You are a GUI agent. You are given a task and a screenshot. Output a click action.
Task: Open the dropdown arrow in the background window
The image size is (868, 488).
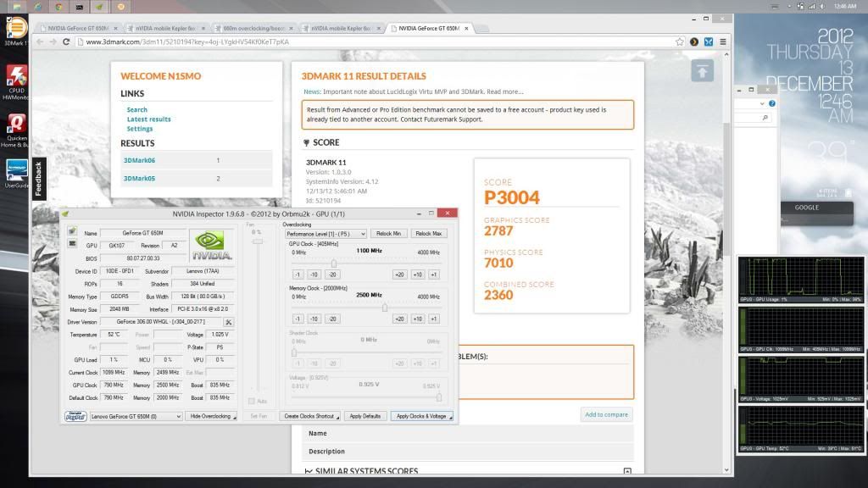tap(762, 103)
